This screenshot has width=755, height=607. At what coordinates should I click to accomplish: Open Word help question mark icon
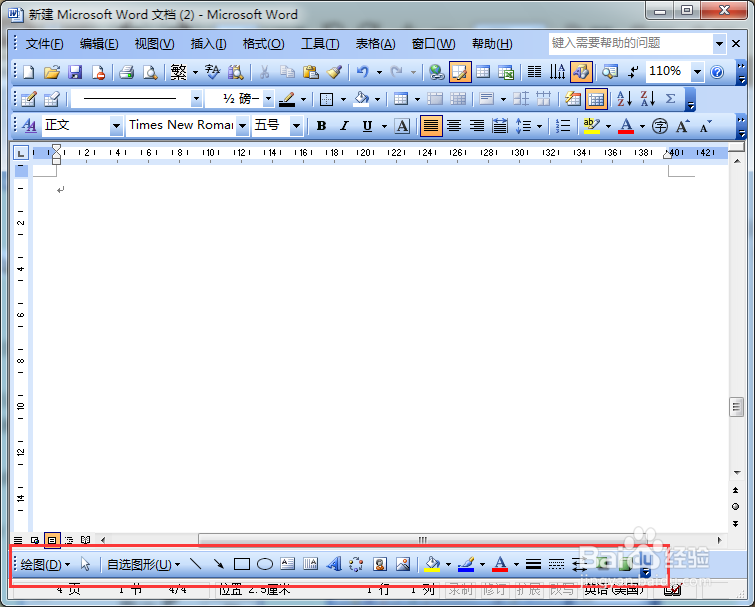click(x=717, y=72)
